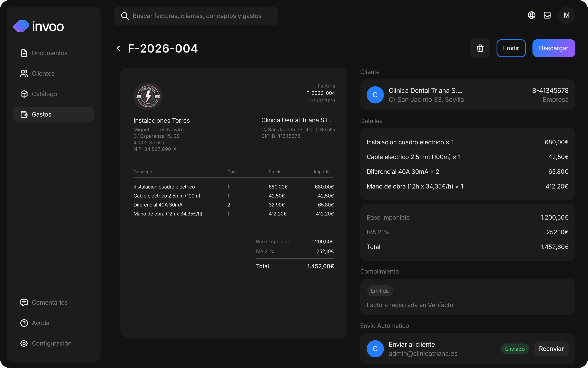This screenshot has height=368, width=588.
Task: Click the Importe column header
Action: (322, 172)
